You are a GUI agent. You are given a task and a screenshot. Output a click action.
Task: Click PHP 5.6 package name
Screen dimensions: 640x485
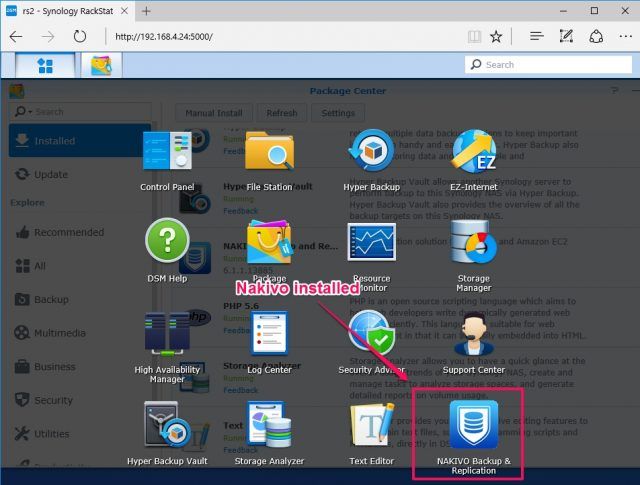pyautogui.click(x=241, y=305)
